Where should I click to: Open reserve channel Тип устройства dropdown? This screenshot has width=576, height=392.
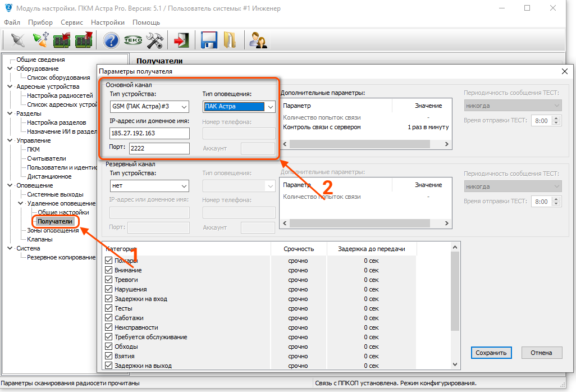tap(149, 186)
